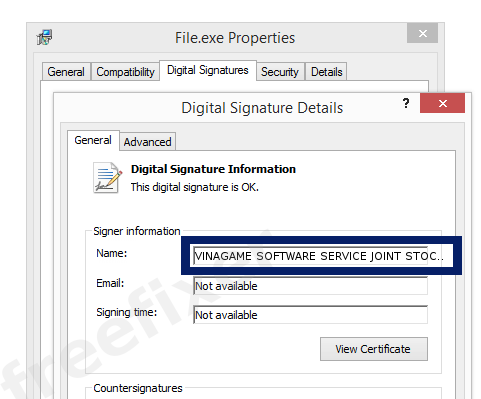Click the Signing time field
The width and height of the screenshot is (481, 399).
(310, 315)
